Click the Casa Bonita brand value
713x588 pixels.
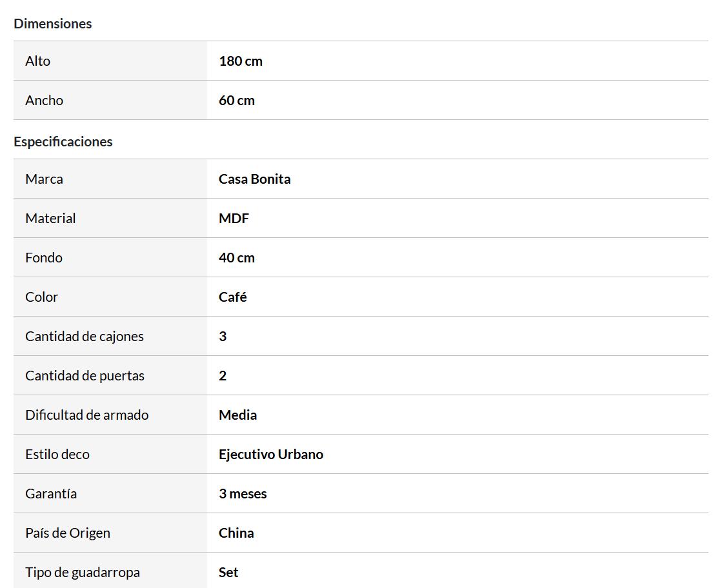click(255, 179)
